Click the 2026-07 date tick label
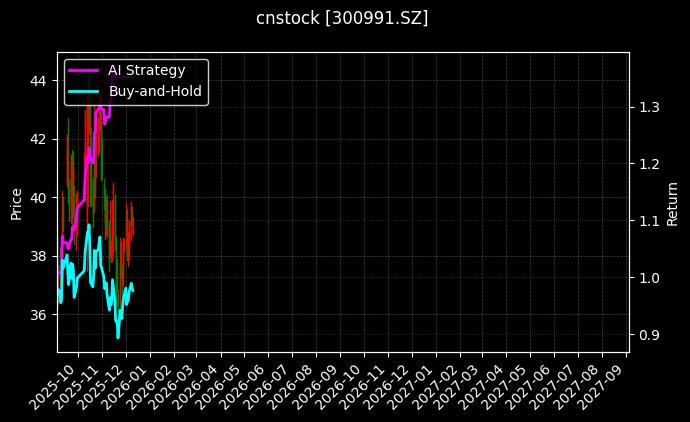Screen dimensions: 690x422 (x=264, y=386)
